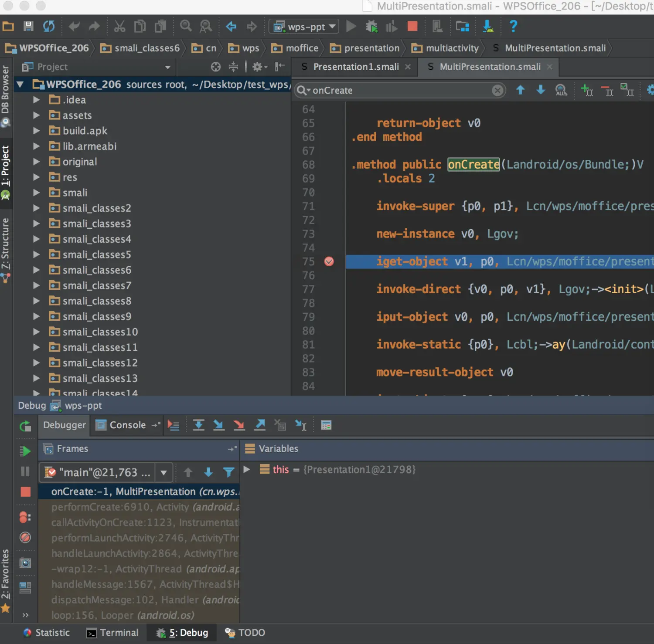Click the smali_classes6 breadcrumb
The width and height of the screenshot is (654, 644).
coord(140,48)
